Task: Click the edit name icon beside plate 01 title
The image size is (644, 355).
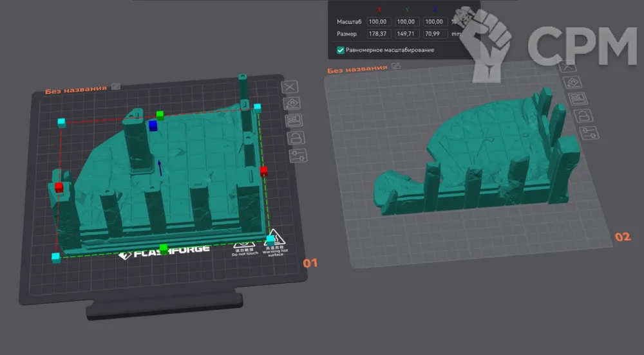Action: (115, 86)
